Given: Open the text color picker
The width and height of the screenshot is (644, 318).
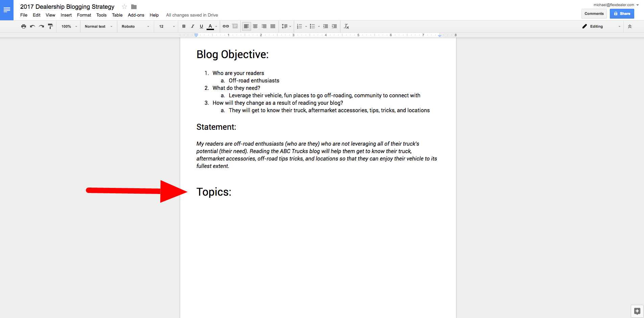Looking at the screenshot, I should pos(210,26).
